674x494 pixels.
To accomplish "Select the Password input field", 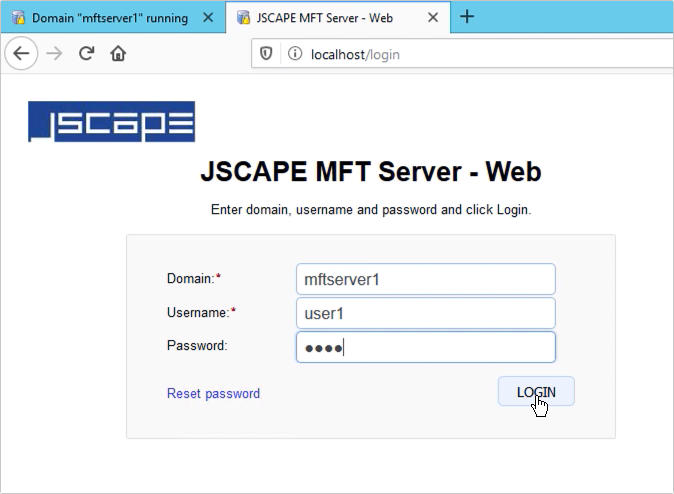I will point(425,347).
